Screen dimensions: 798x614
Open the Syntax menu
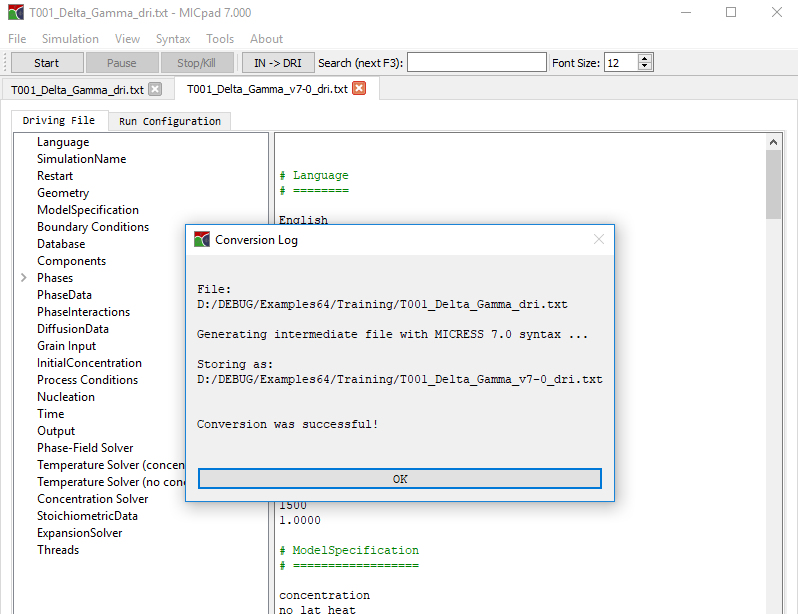tap(173, 39)
